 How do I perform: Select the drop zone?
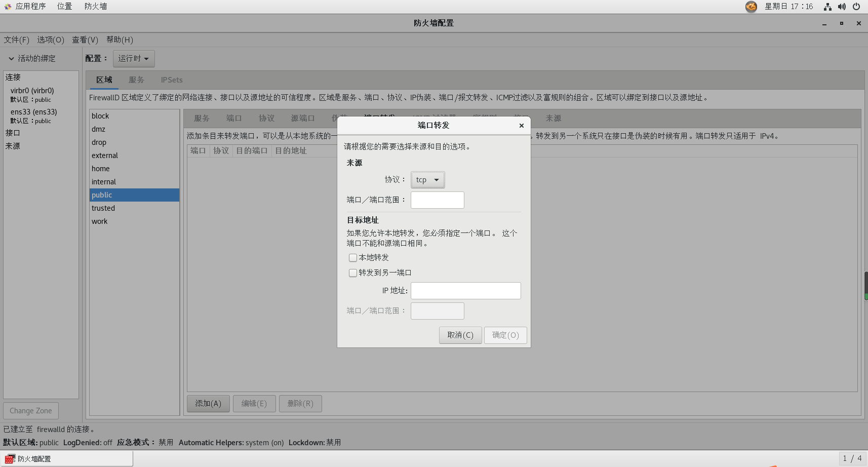134,142
